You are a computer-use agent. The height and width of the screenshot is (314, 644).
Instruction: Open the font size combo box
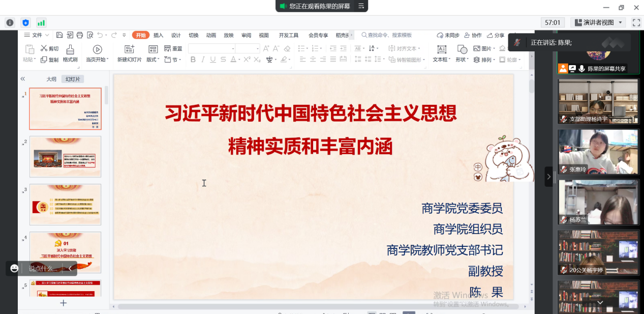248,48
